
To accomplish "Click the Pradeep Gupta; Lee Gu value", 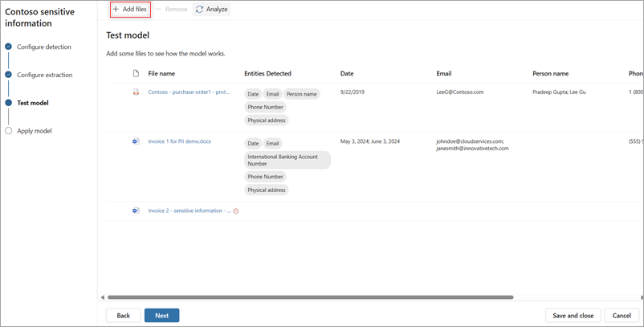I will point(559,92).
